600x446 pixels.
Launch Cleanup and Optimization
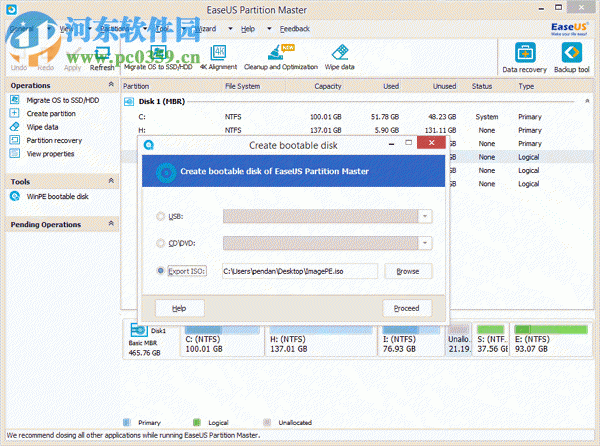click(x=280, y=57)
